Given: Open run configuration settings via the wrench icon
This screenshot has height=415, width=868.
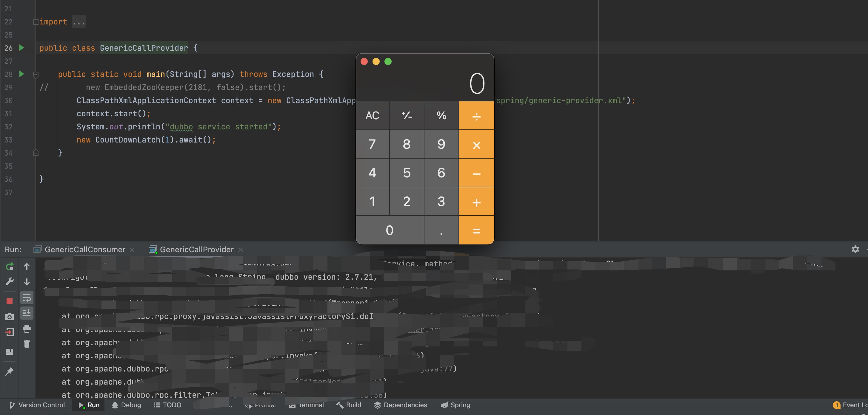Looking at the screenshot, I should coord(10,281).
